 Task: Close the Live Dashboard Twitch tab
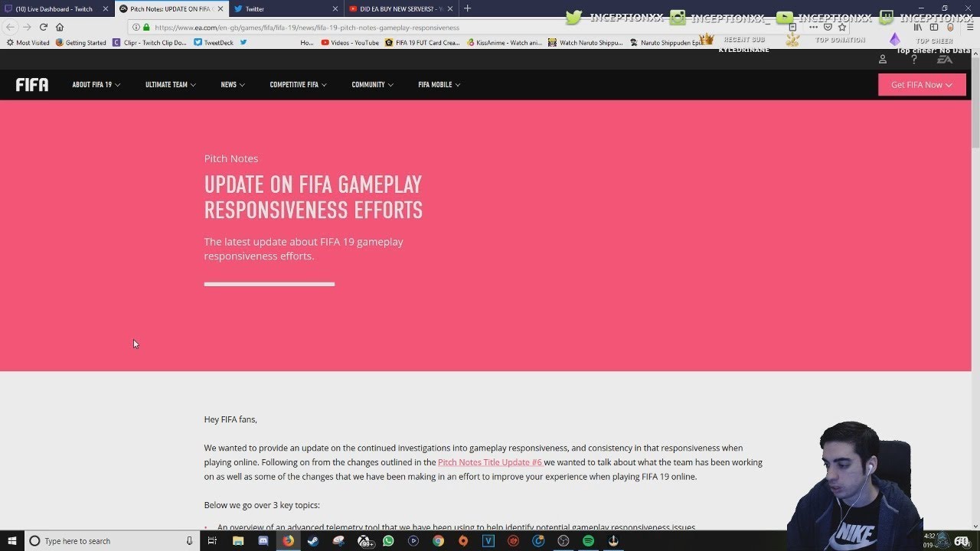106,9
